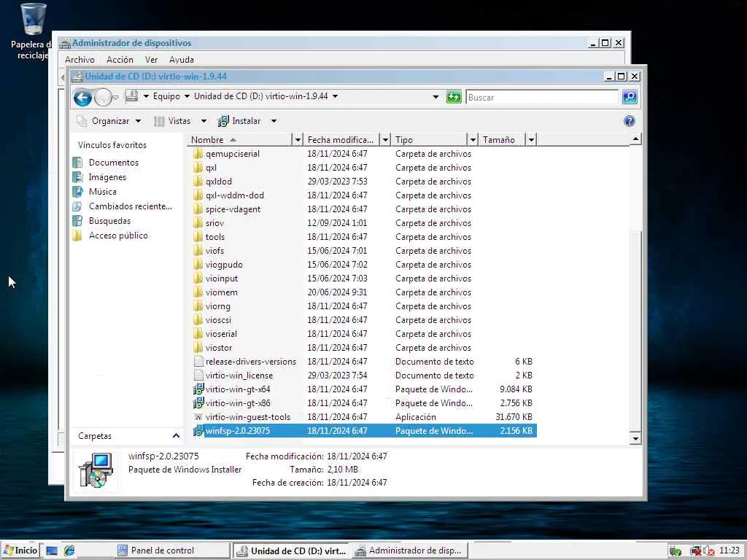Expand the Equipo breadcrumb dropdown arrow
Viewport: 747px width, 560px height.
pyautogui.click(x=187, y=96)
